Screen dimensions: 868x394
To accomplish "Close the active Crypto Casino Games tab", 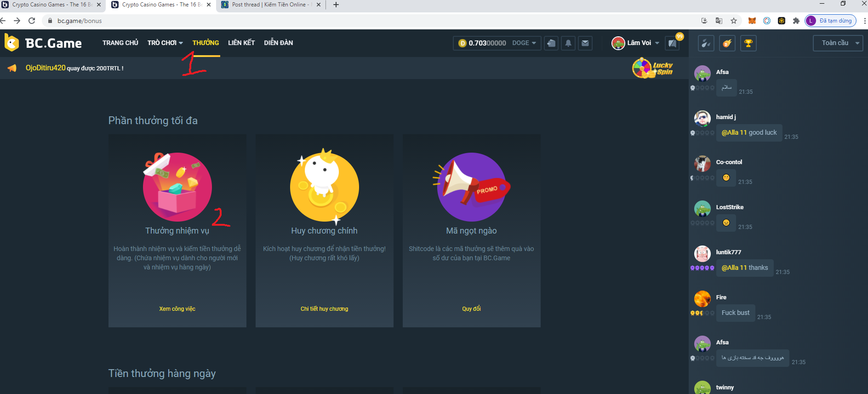I will (x=209, y=5).
